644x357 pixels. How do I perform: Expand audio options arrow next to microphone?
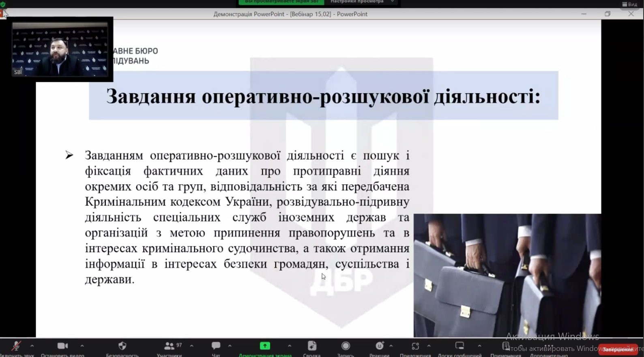pyautogui.click(x=32, y=346)
